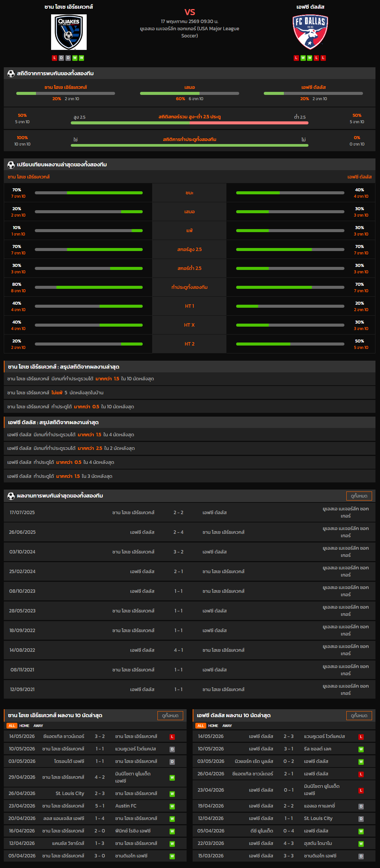Click both-teams-scored 100% stat 10 จาก 10
The image size is (380, 868).
pyautogui.click(x=22, y=141)
